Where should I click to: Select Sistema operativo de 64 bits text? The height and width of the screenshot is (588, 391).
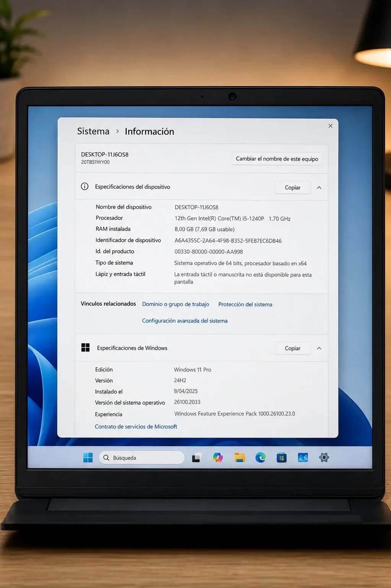[240, 263]
